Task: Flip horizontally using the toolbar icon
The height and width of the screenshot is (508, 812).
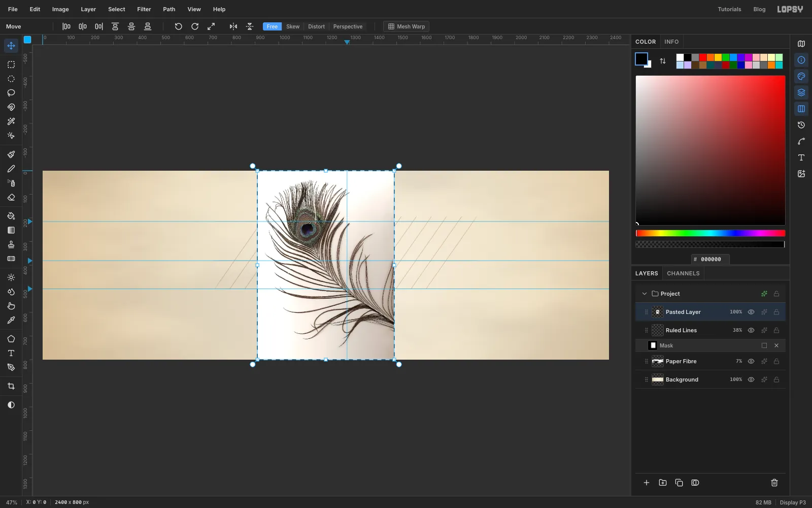Action: 233,26
